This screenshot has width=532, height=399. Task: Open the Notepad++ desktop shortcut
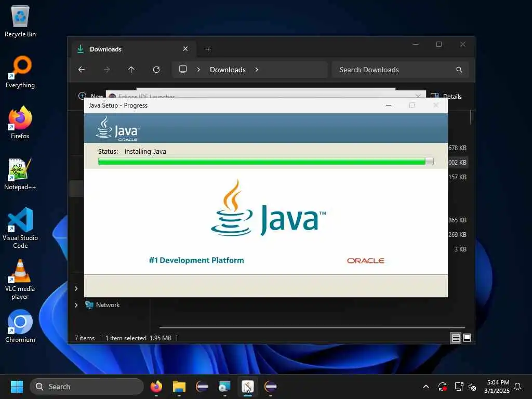click(20, 174)
